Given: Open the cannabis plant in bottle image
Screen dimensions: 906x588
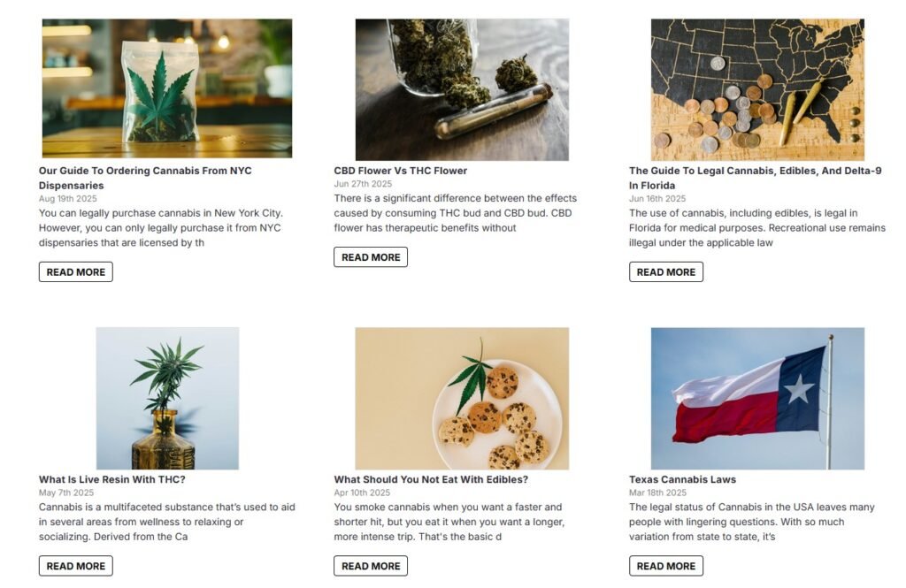Looking at the screenshot, I should pos(167,398).
